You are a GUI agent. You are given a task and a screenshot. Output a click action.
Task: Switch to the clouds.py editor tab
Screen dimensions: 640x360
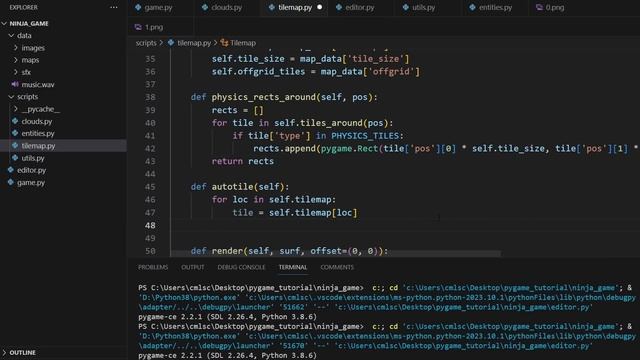227,7
